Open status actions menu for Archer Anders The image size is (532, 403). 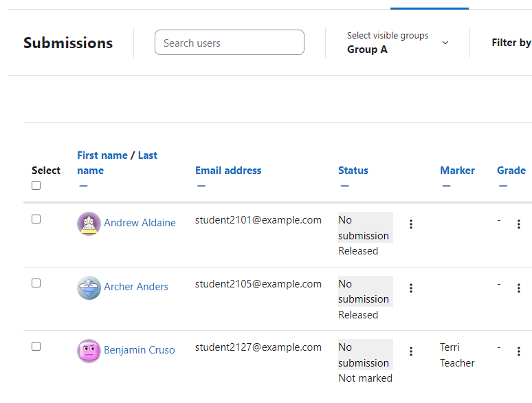(x=411, y=288)
